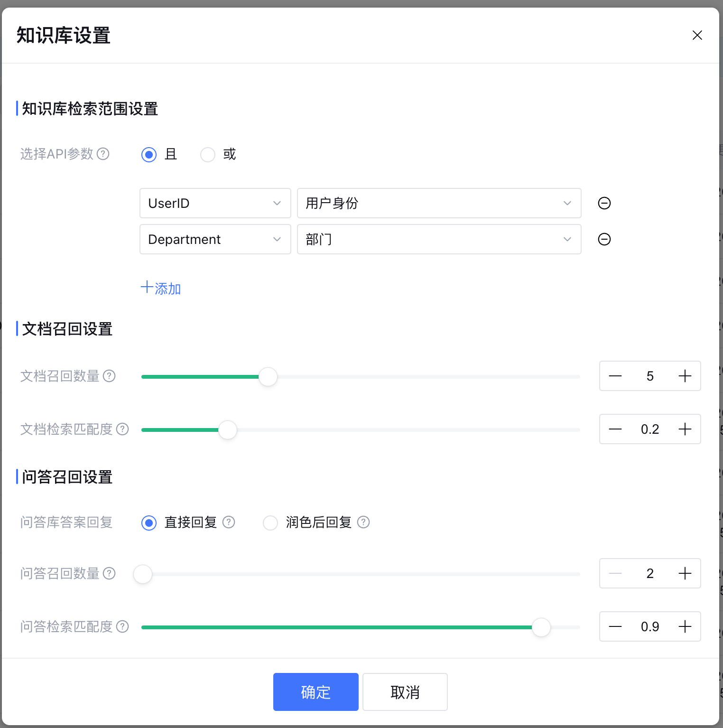Click help icon beside 问答检索匹配度
Viewport: 723px width, 728px height.
click(x=122, y=626)
